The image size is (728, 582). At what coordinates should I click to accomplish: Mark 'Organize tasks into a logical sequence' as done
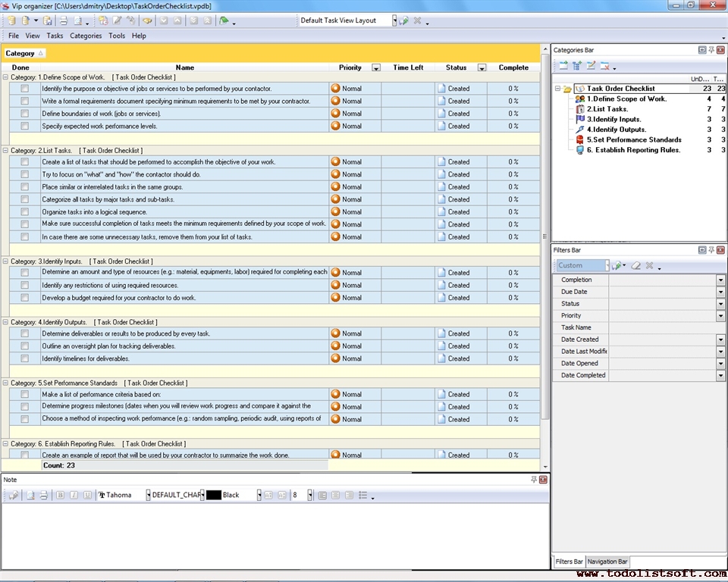(x=25, y=211)
